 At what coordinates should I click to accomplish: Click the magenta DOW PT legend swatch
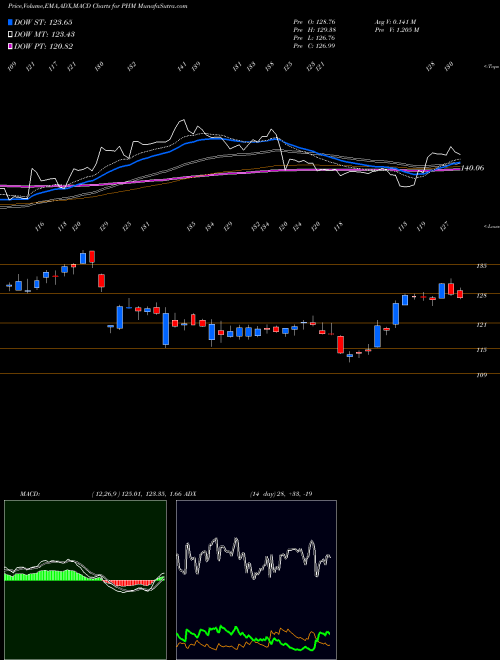click(x=11, y=46)
